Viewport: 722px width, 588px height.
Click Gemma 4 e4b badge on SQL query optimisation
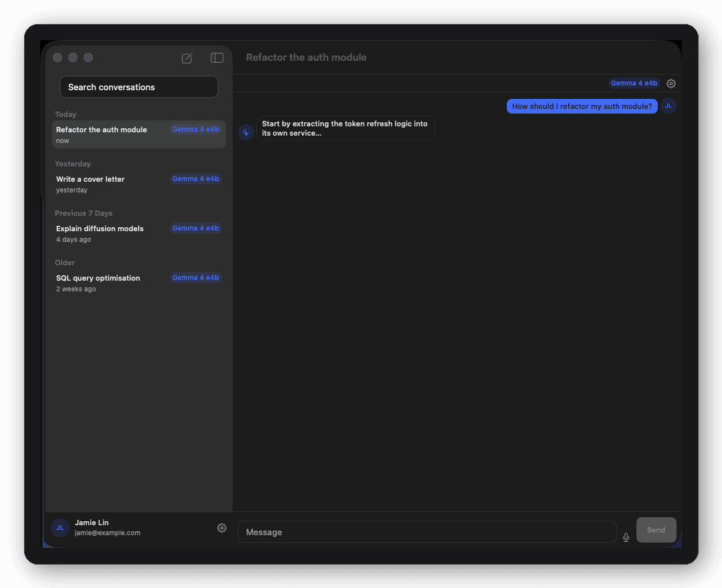click(196, 277)
